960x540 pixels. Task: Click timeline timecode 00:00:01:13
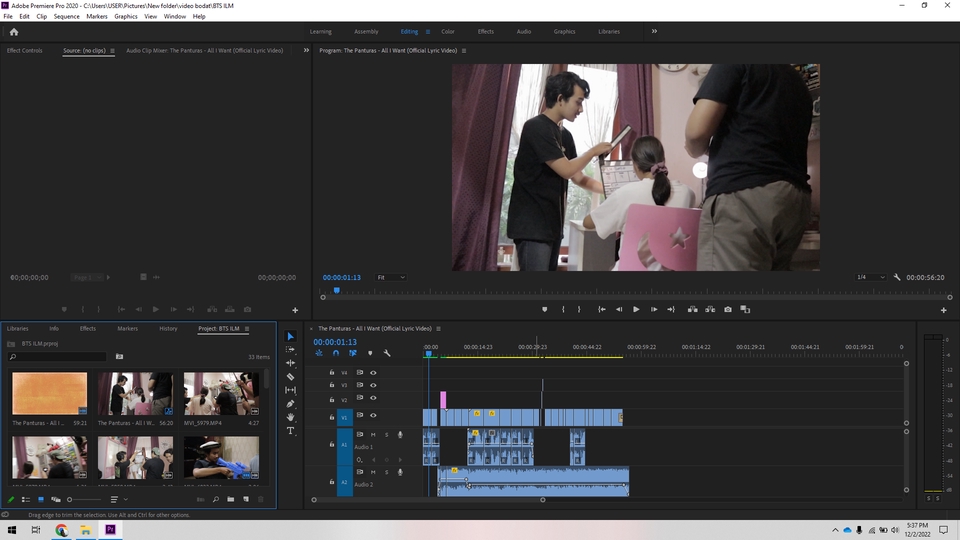[x=335, y=342]
